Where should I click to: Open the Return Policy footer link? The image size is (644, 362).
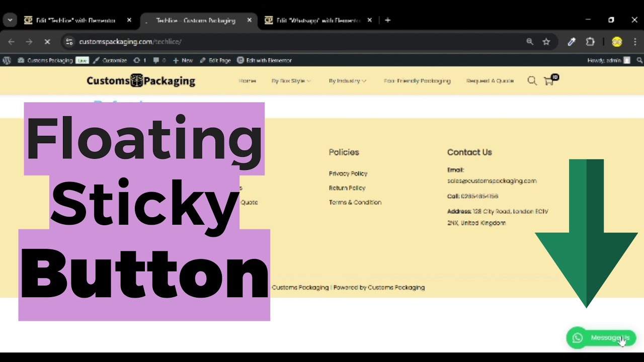click(x=347, y=188)
